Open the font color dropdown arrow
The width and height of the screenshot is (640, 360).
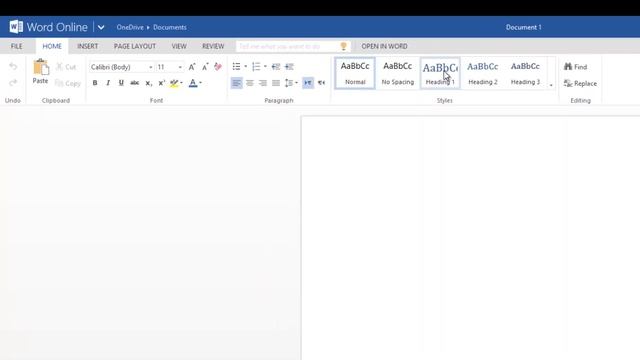(200, 83)
